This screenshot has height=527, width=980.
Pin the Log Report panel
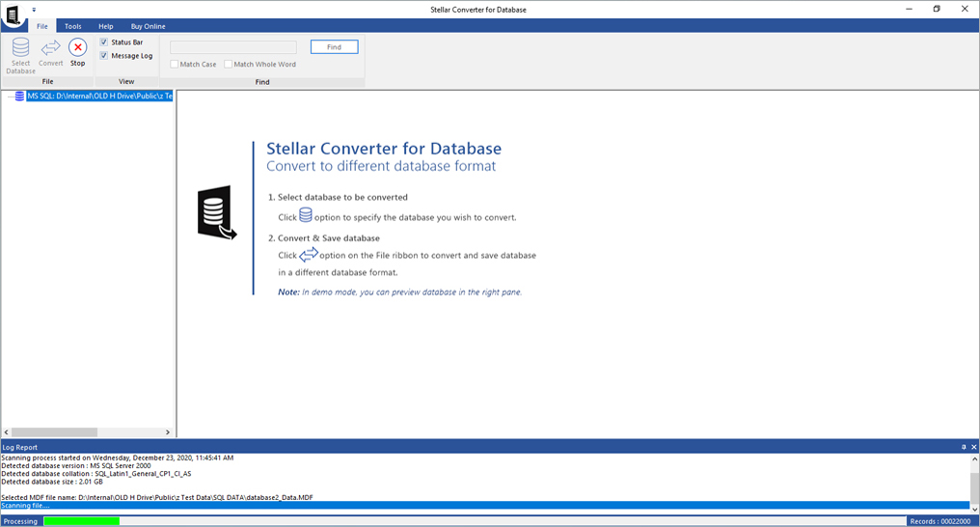964,447
